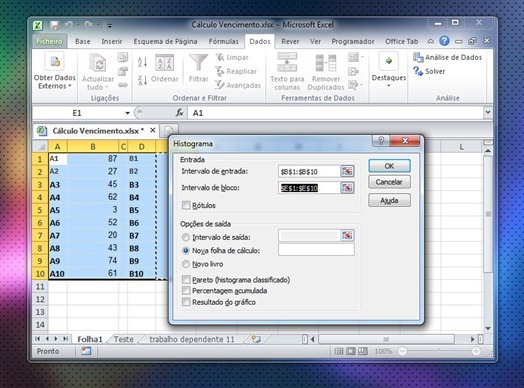Confirm Histograma dialog with OK
524x388 pixels.
[389, 166]
